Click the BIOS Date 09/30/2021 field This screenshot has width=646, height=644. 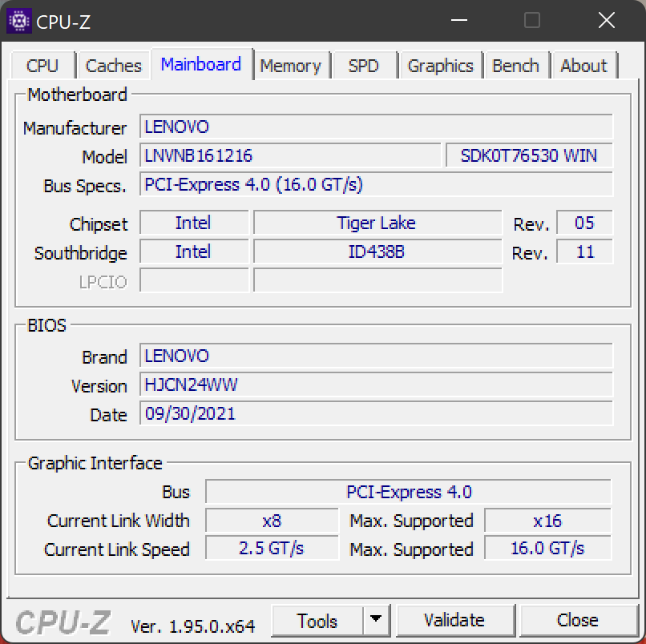376,413
